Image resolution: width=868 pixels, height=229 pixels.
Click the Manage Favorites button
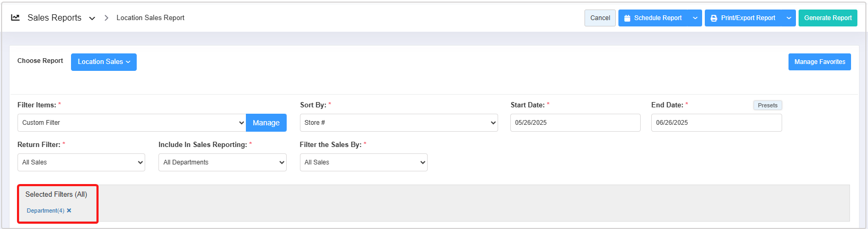[819, 62]
